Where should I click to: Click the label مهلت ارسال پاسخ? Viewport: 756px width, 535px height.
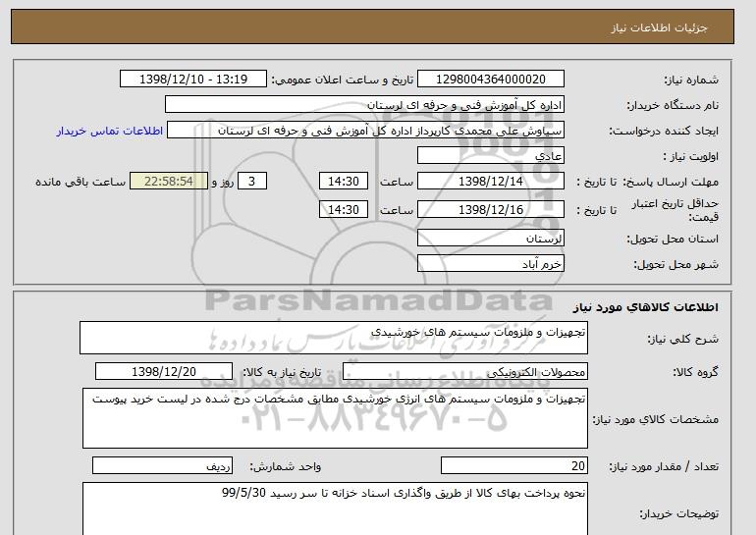(672, 182)
